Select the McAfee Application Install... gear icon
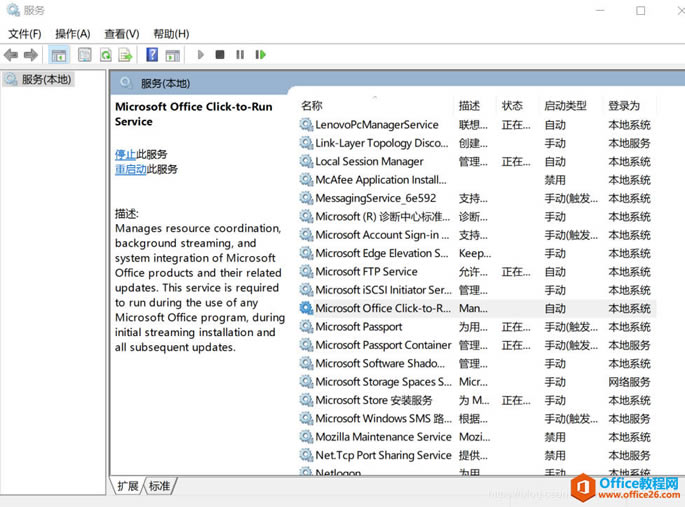Viewport: 685px width, 507px height. point(306,180)
